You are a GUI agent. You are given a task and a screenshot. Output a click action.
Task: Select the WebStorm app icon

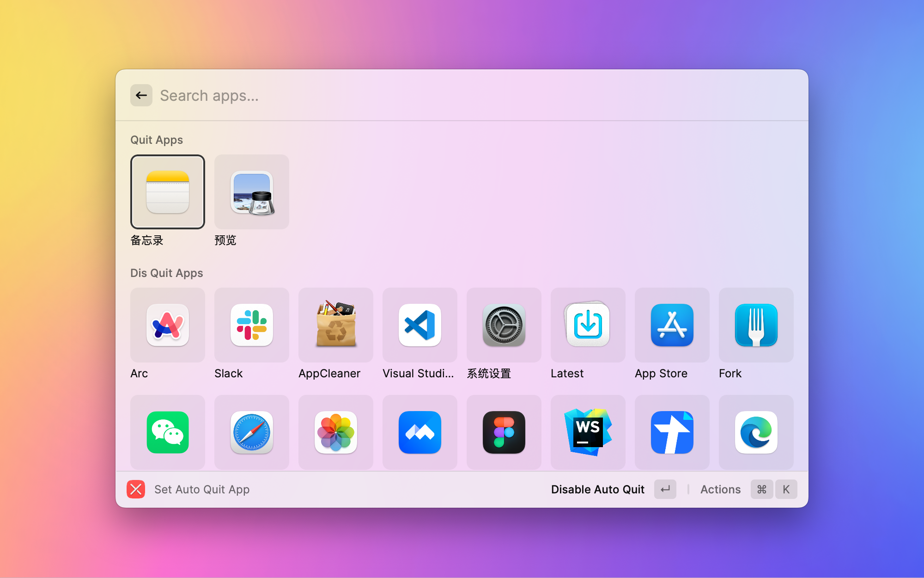pyautogui.click(x=588, y=432)
